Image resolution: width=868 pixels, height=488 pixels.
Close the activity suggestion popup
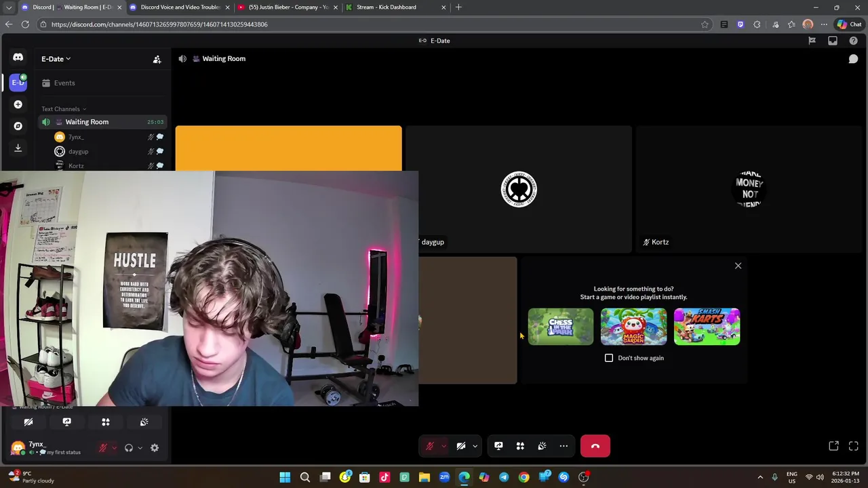pyautogui.click(x=738, y=266)
